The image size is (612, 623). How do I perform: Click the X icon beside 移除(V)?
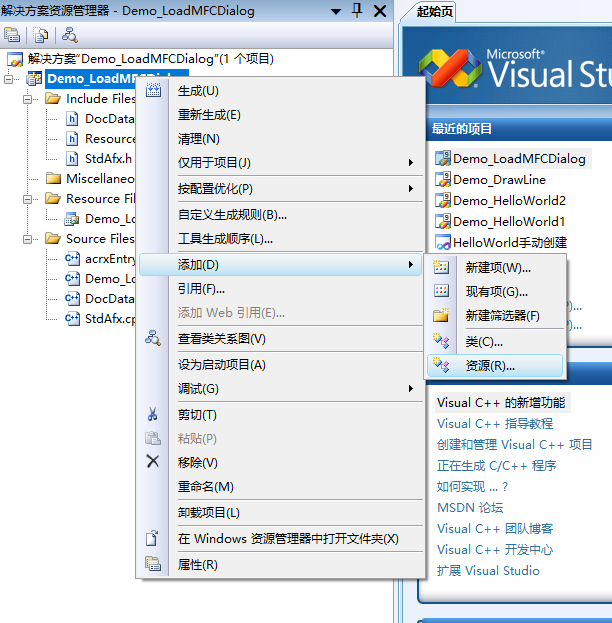point(153,462)
